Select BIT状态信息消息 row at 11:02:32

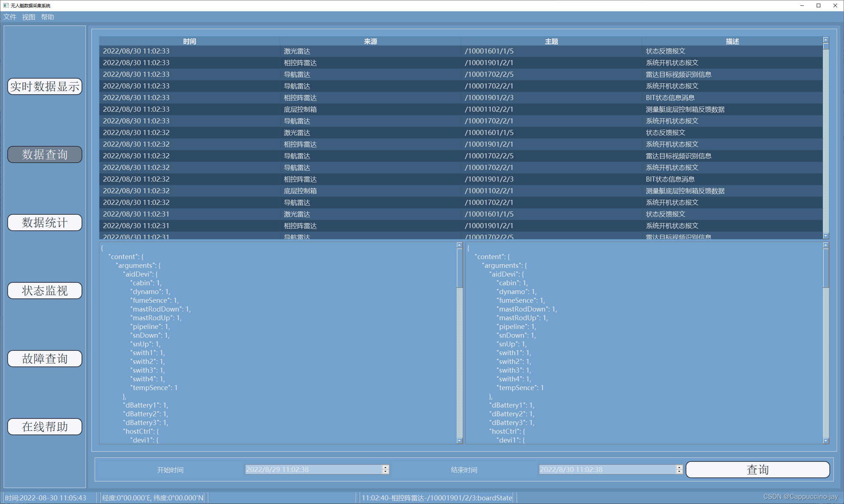pos(461,179)
